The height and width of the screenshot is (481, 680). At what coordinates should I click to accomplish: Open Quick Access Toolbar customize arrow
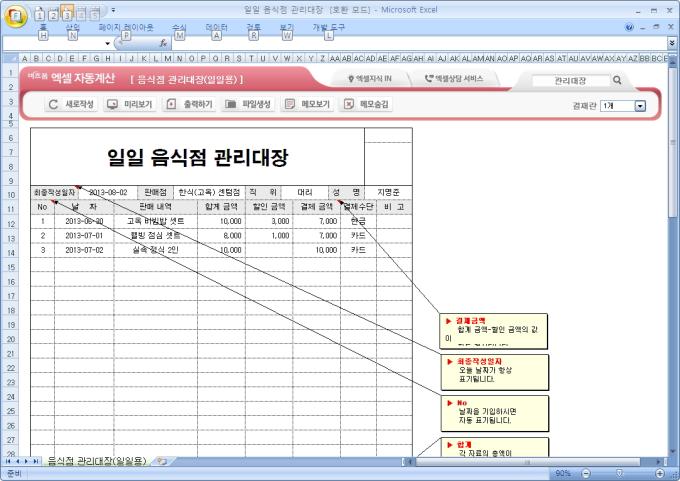click(x=113, y=10)
